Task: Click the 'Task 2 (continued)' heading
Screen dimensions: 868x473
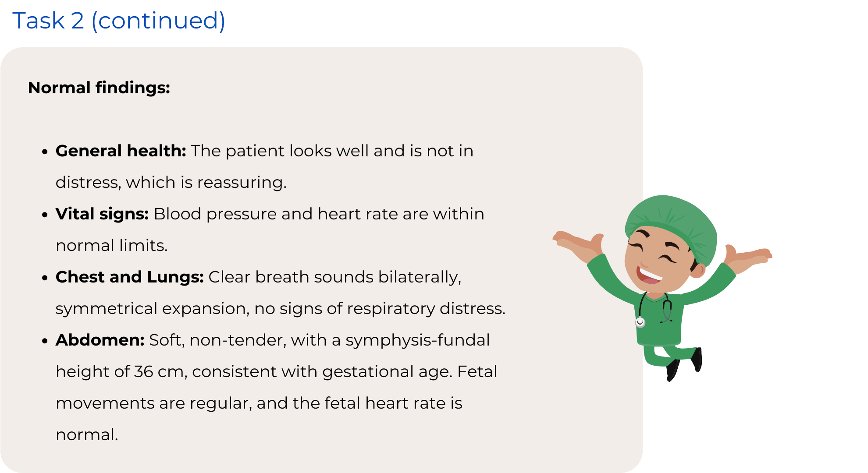Action: 119,21
